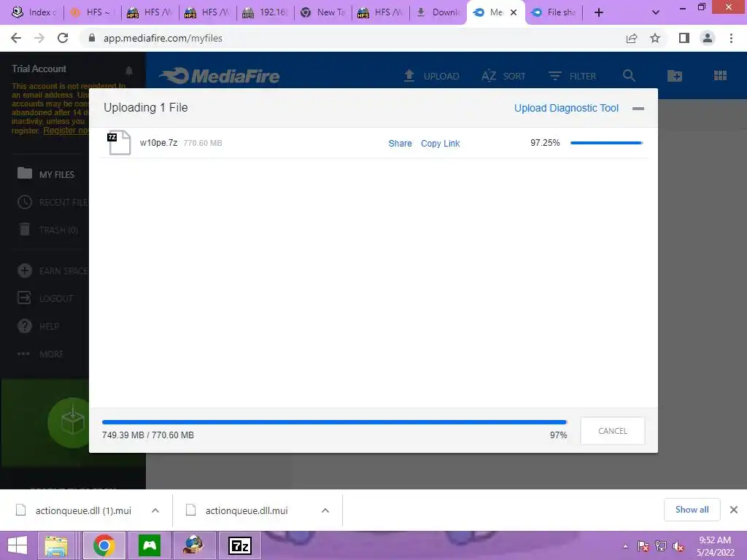Image resolution: width=747 pixels, height=560 pixels.
Task: Minimize the upload dialog
Action: coord(638,109)
